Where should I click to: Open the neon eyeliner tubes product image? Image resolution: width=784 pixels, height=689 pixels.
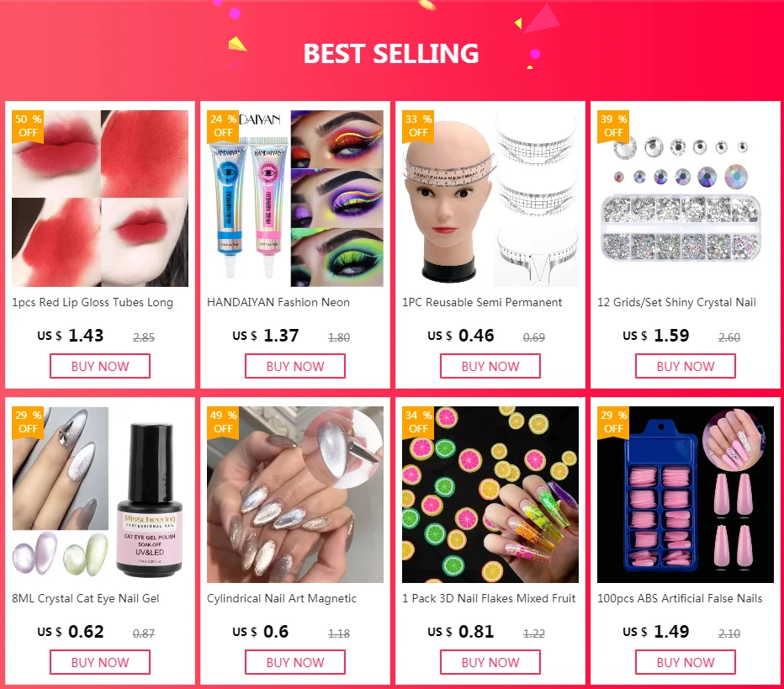tap(295, 199)
